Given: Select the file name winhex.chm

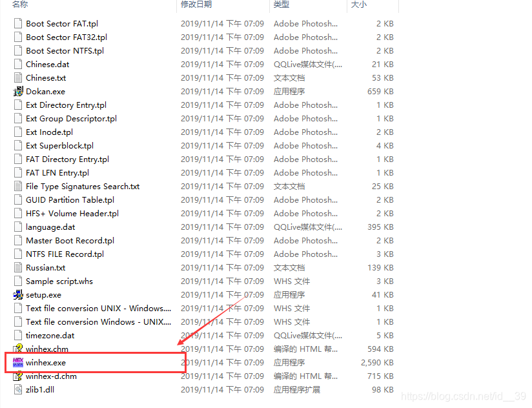Looking at the screenshot, I should coord(47,349).
